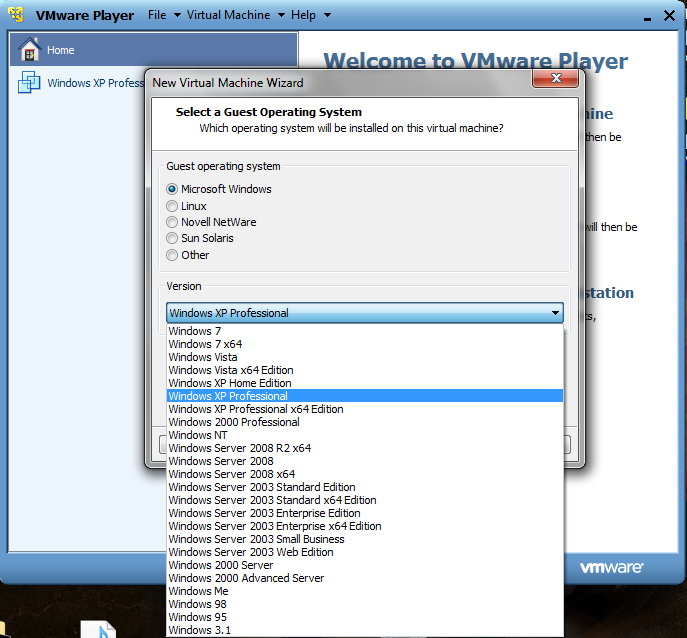687x638 pixels.
Task: Open the Help menu
Action: (303, 15)
